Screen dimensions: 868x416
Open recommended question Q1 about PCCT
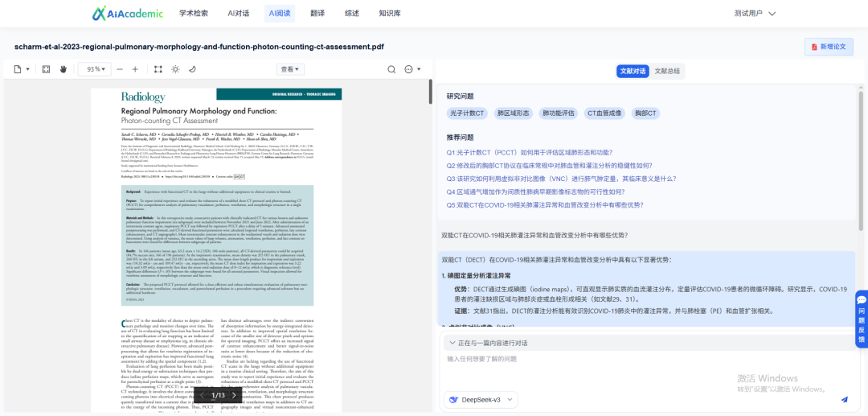(x=529, y=152)
